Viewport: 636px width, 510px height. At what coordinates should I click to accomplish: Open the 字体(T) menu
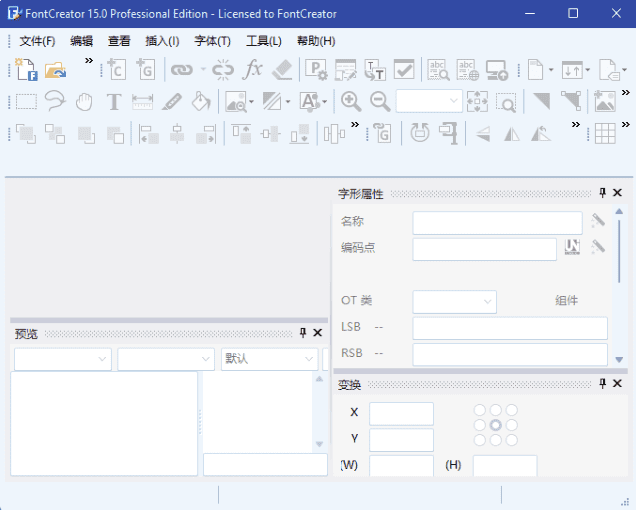[213, 41]
